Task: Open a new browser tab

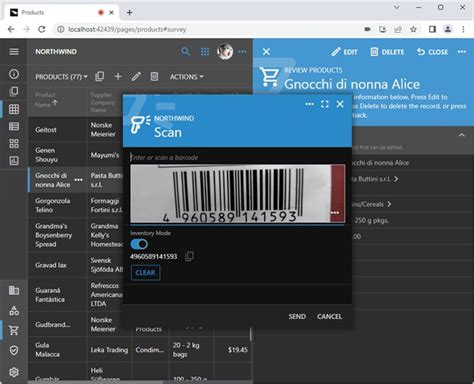Action: pyautogui.click(x=130, y=13)
